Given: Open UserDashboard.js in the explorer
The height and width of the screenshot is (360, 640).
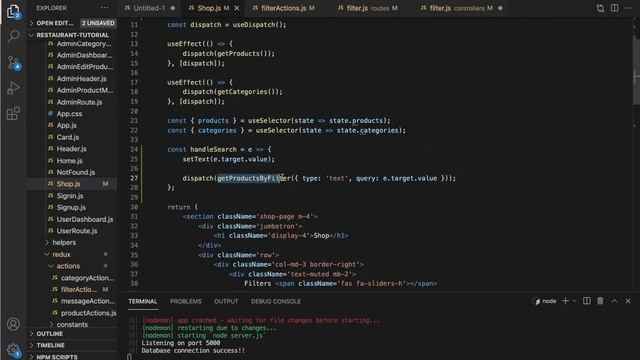Looking at the screenshot, I should [x=85, y=219].
